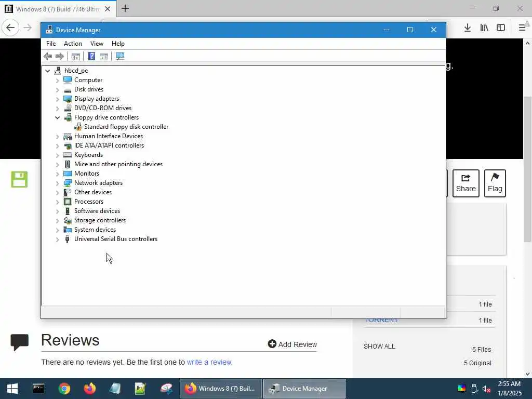The height and width of the screenshot is (399, 532).
Task: Expand the Disk drives chevron
Action: (57, 89)
